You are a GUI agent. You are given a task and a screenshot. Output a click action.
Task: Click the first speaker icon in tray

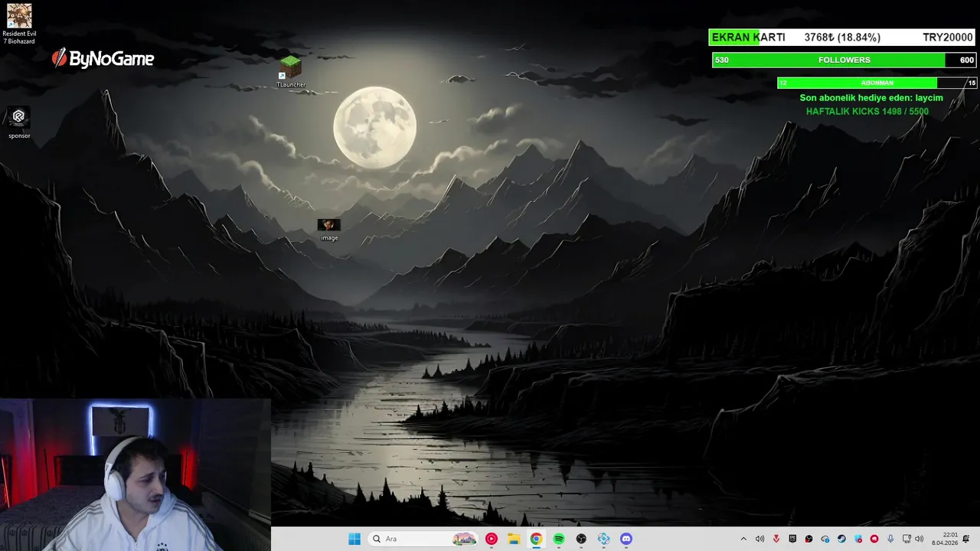point(760,539)
